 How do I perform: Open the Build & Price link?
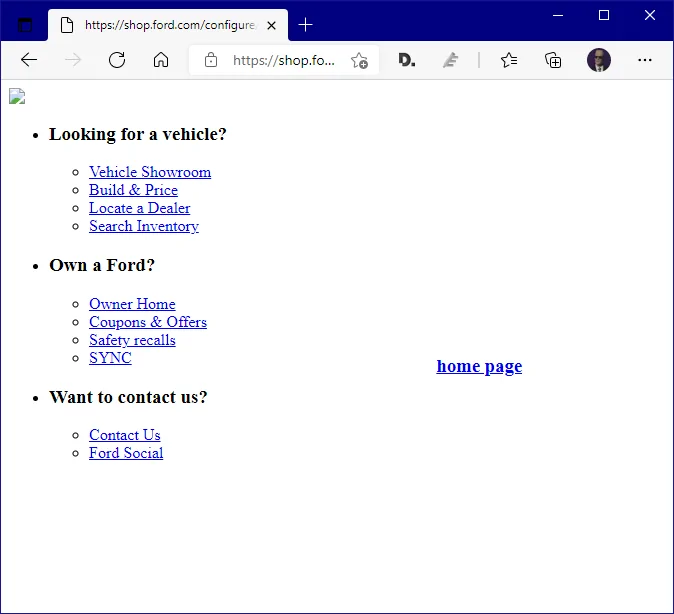pos(133,190)
